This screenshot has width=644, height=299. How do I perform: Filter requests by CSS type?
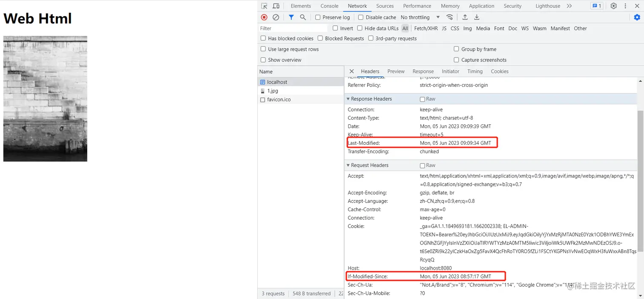tap(455, 28)
